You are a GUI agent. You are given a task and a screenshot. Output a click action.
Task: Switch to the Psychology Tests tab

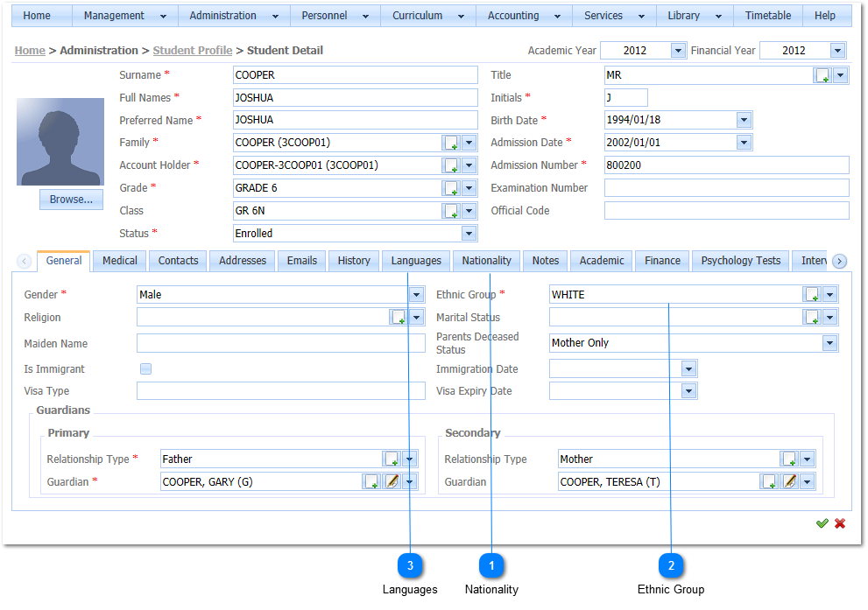tap(741, 261)
